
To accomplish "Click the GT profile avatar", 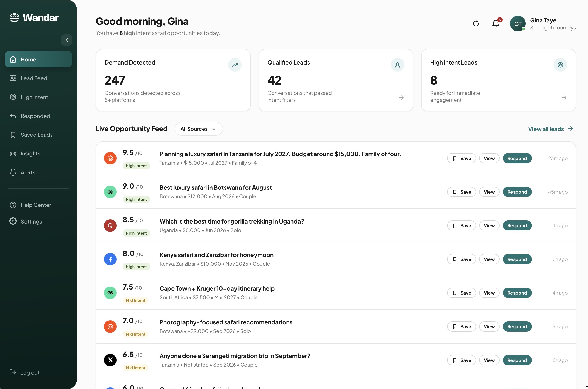I will coord(518,24).
